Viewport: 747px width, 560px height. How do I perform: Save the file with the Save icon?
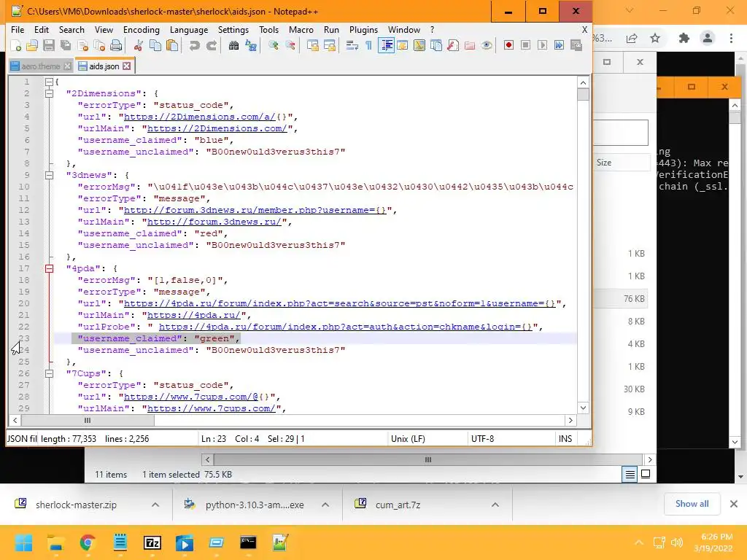tap(49, 46)
